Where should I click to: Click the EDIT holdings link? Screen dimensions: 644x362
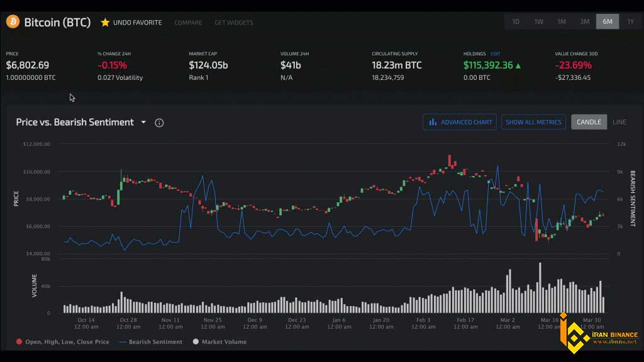point(496,54)
